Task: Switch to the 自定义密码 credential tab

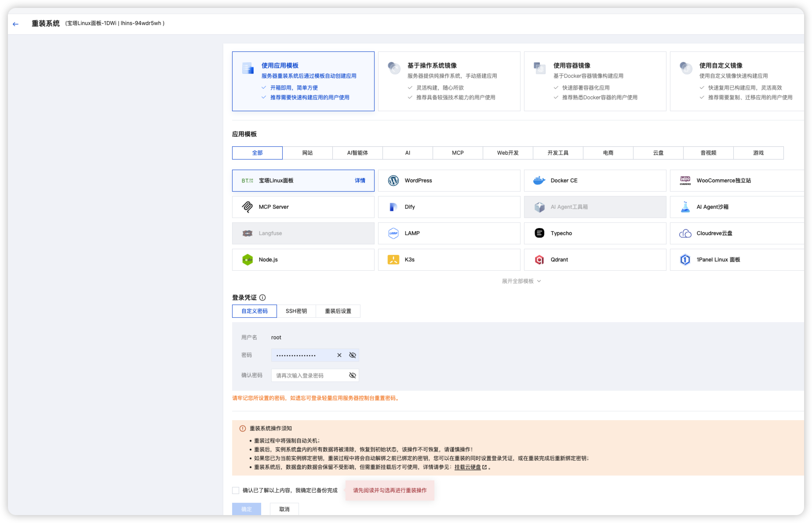Action: point(255,311)
